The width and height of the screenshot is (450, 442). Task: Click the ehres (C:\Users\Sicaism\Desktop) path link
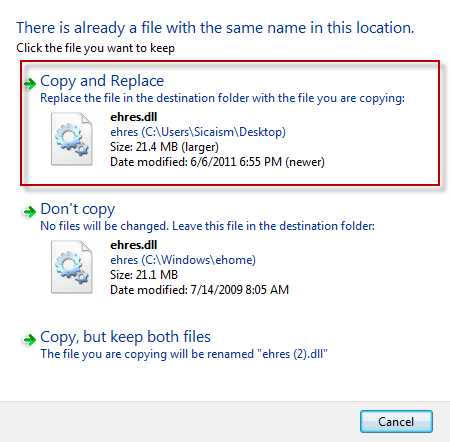coord(198,132)
